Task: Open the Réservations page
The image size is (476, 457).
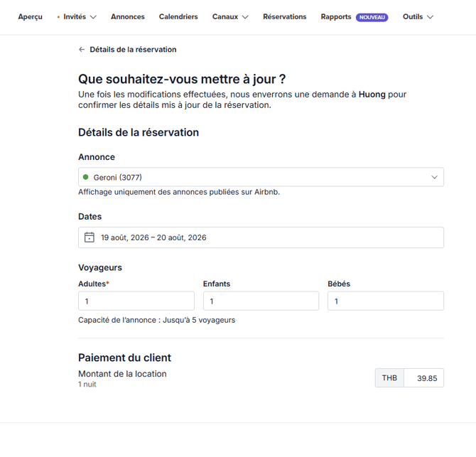Action: click(x=284, y=17)
